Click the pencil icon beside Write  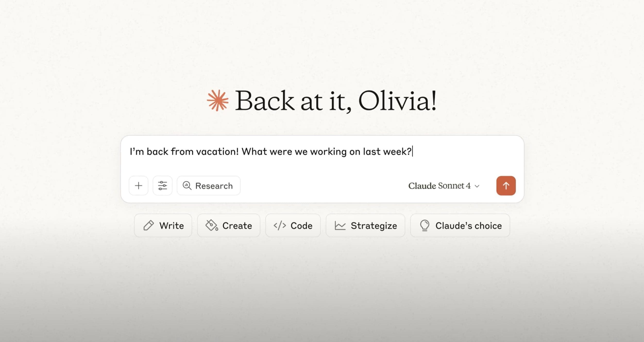point(149,225)
